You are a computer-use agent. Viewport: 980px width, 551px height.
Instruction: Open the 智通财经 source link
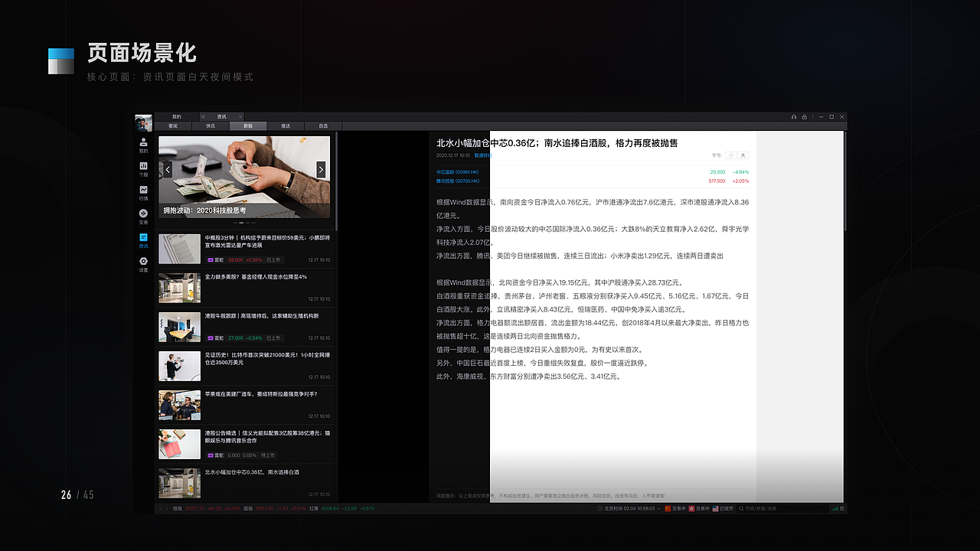point(482,155)
